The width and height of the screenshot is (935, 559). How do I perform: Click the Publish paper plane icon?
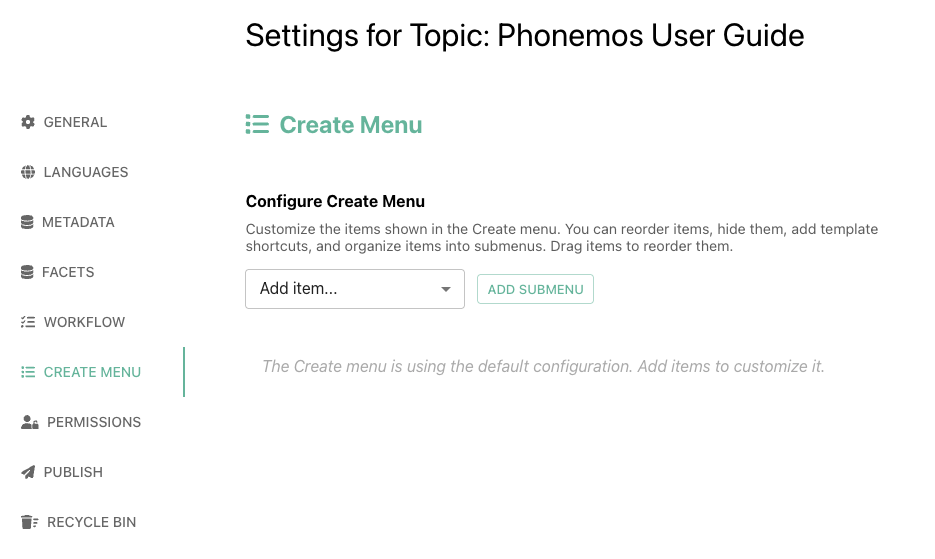click(x=28, y=472)
